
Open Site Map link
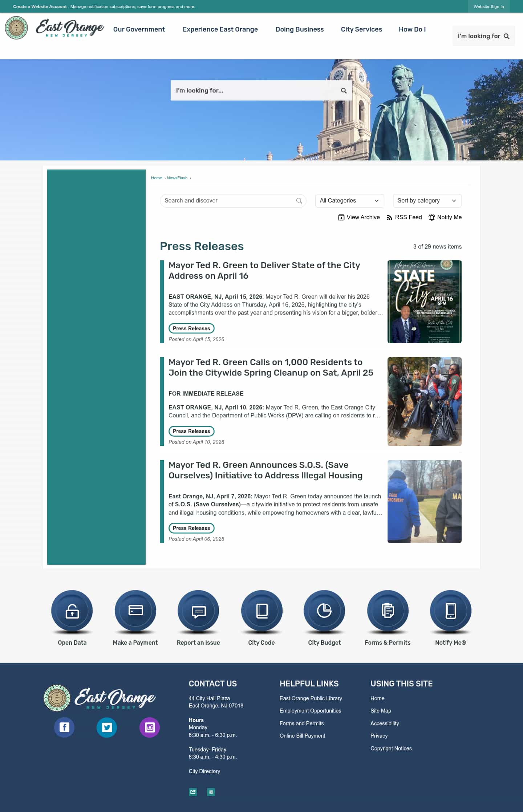point(381,710)
